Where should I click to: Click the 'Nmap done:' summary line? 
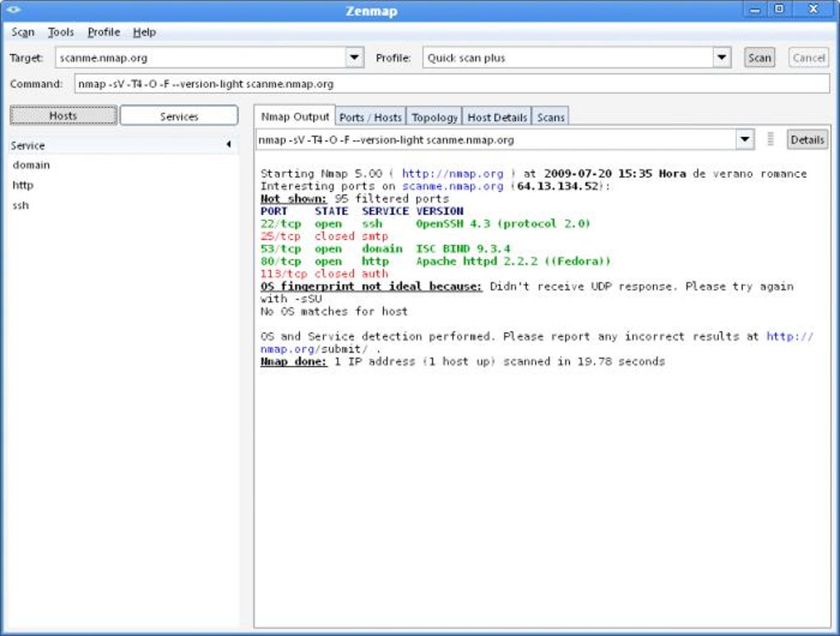(462, 362)
